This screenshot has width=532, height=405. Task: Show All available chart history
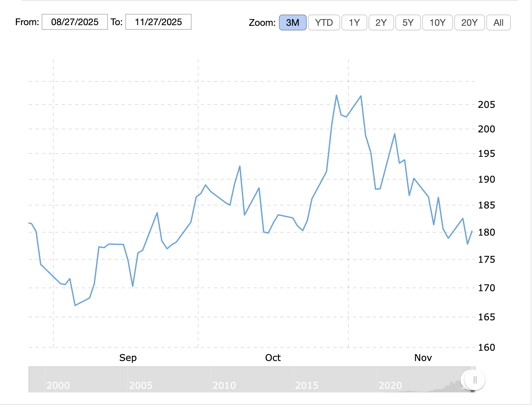[499, 22]
